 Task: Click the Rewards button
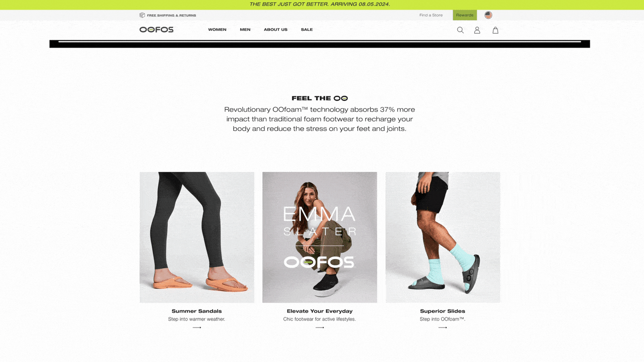[x=465, y=15]
